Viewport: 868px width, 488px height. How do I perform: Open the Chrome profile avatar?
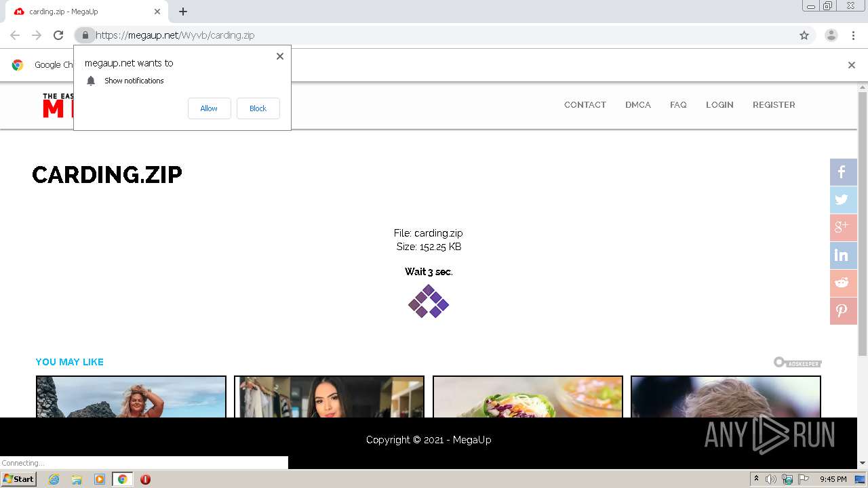(831, 35)
